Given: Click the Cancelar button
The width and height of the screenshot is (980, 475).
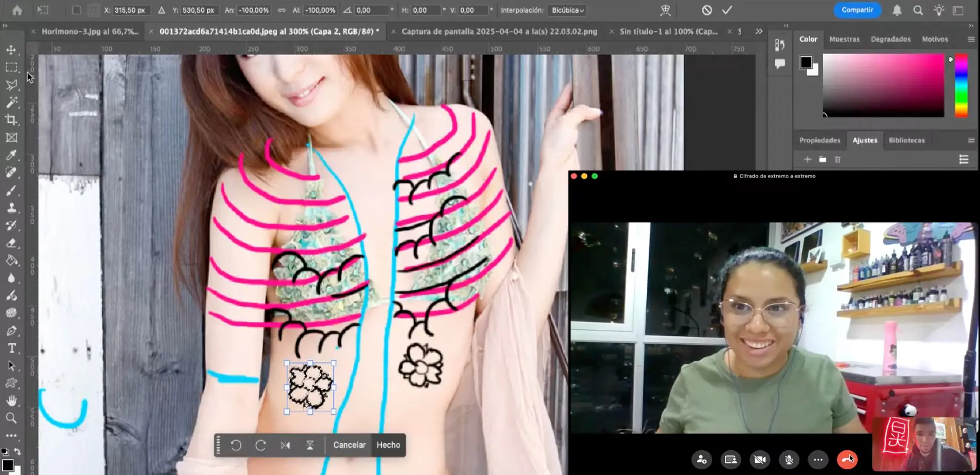Looking at the screenshot, I should click(x=349, y=445).
